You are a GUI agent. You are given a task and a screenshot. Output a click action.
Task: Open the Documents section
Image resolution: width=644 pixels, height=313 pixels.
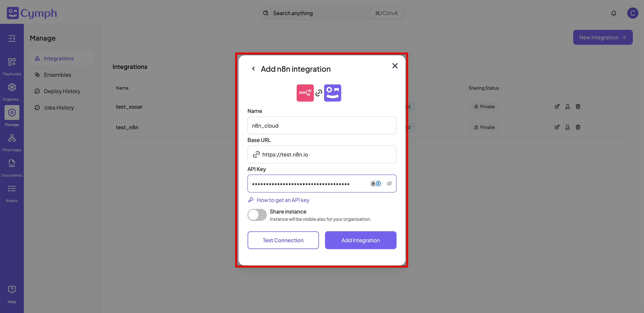tap(12, 167)
